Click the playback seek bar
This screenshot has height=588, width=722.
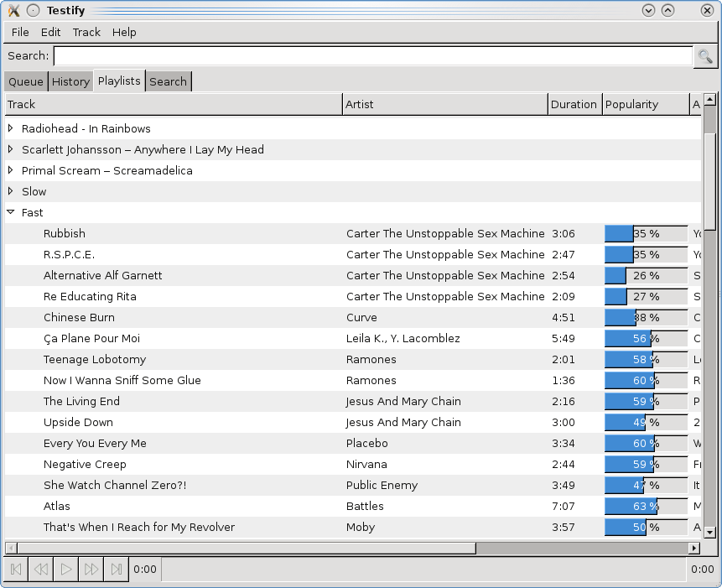tap(423, 570)
